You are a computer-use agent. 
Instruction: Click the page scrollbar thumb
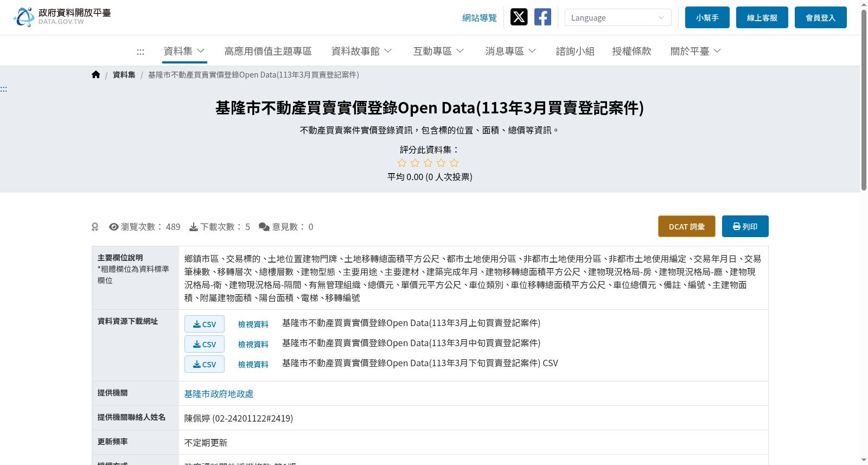[864, 100]
